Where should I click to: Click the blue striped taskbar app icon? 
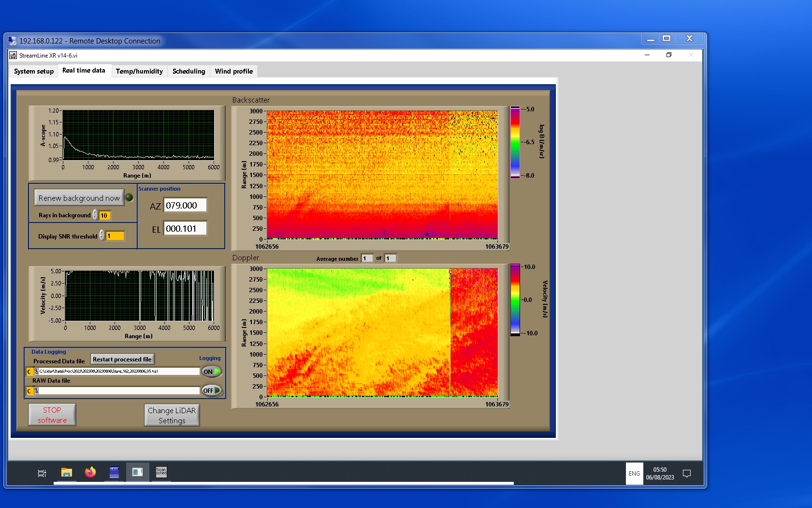pyautogui.click(x=114, y=472)
